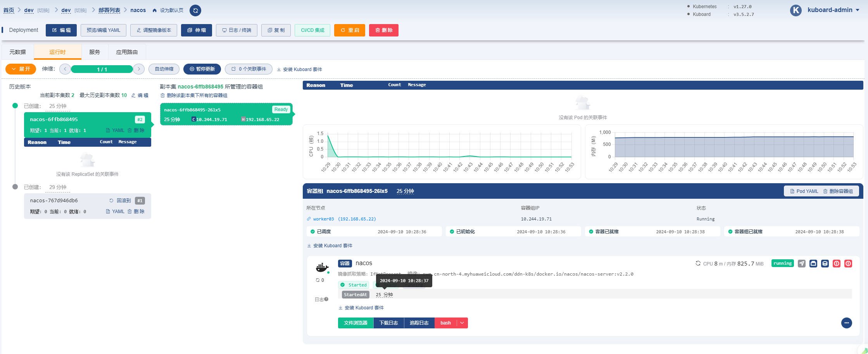Click the 内存 usage chart

pos(724,152)
